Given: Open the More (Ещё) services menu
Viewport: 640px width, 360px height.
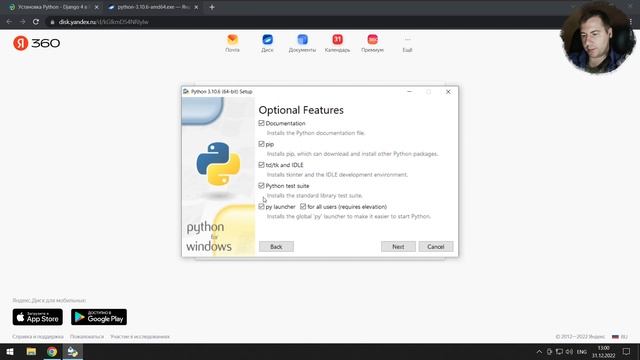Looking at the screenshot, I should tap(407, 43).
